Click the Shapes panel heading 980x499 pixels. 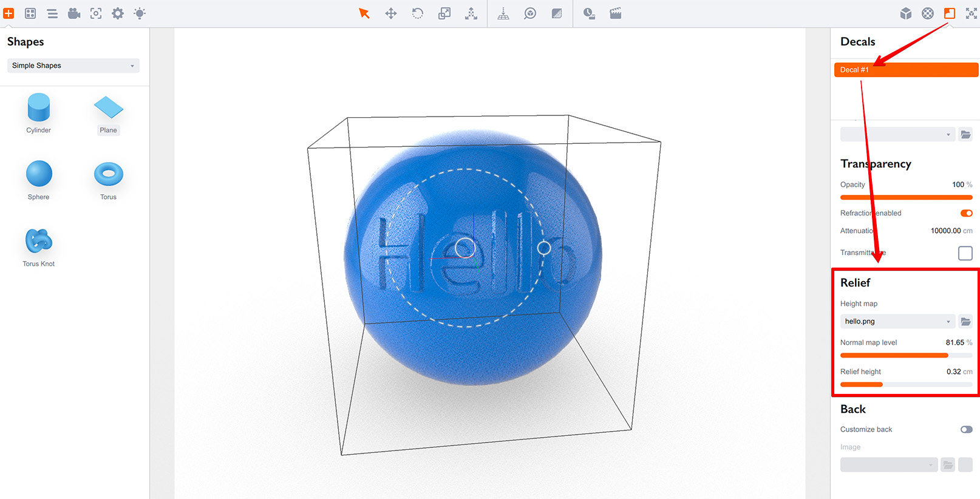(x=26, y=42)
